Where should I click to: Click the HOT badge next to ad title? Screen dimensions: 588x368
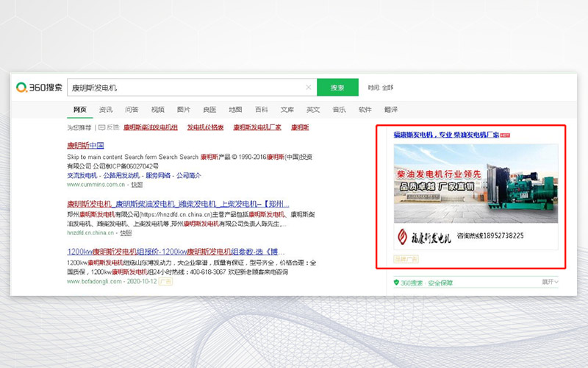[x=505, y=135]
